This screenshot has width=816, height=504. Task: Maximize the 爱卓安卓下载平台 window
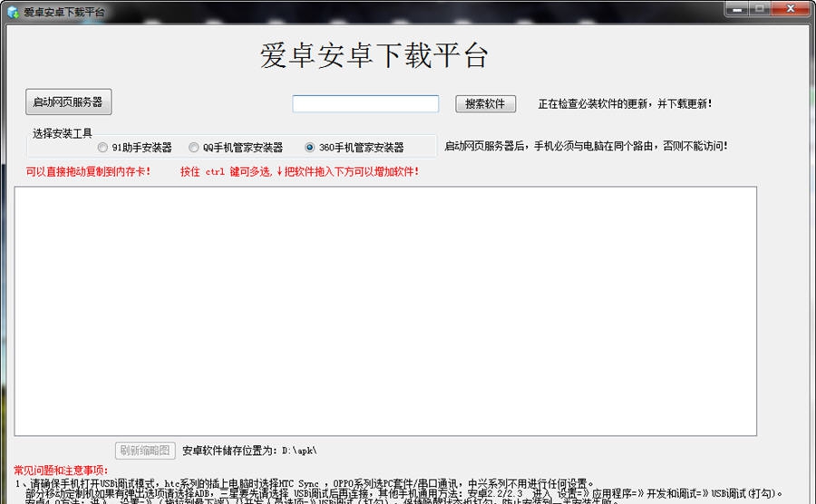760,9
